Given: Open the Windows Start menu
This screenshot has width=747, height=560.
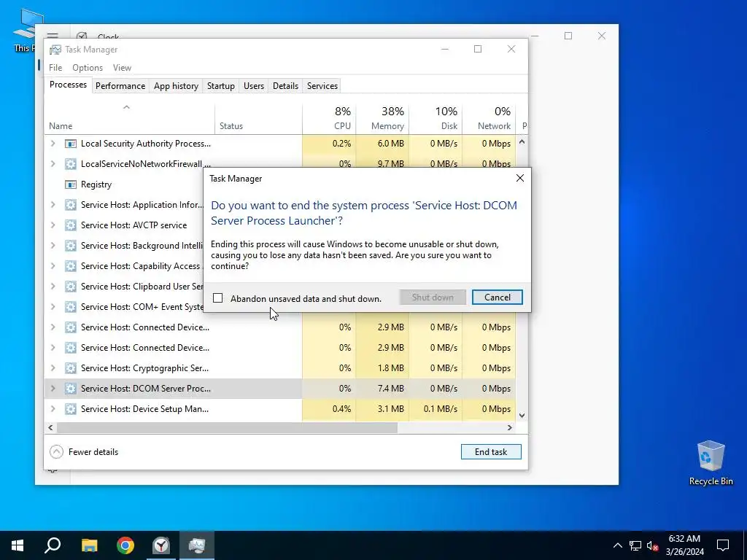Looking at the screenshot, I should [x=18, y=545].
